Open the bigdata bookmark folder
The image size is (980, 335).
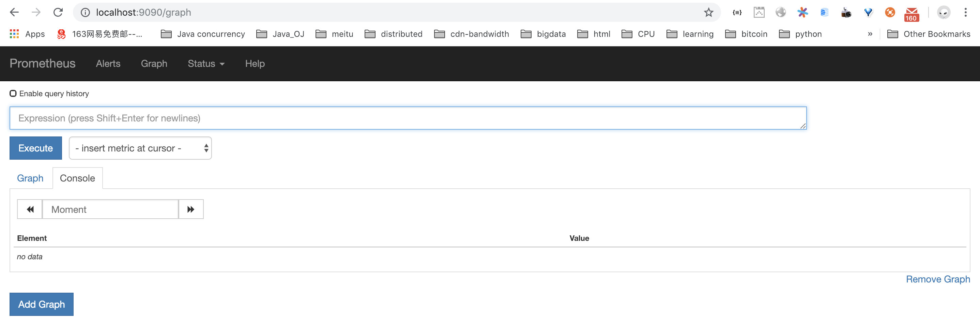[x=543, y=34]
